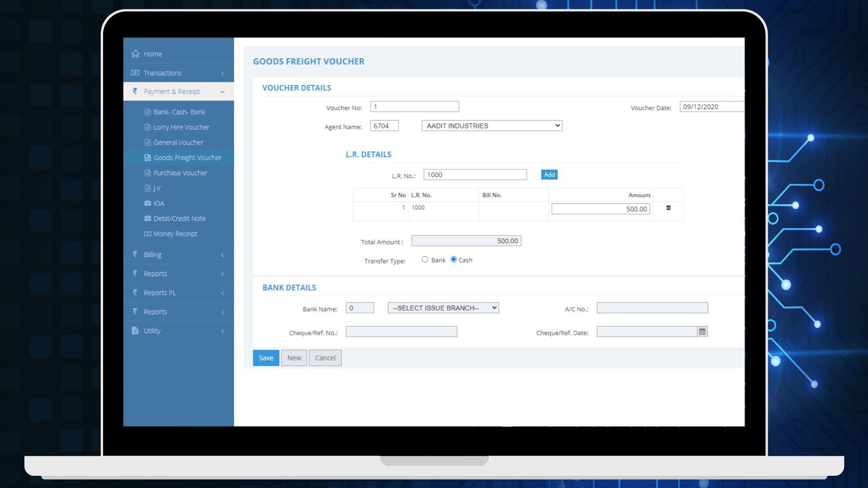Click the Debit/Credit Note briefcase icon
Screen dimensions: 868x488
tap(147, 218)
